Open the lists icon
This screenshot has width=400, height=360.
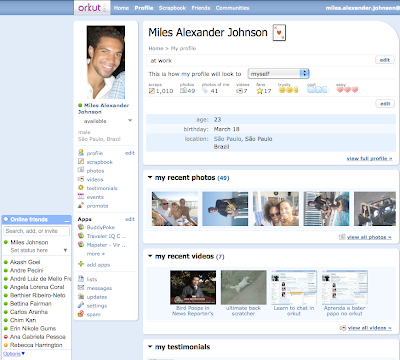(x=81, y=279)
